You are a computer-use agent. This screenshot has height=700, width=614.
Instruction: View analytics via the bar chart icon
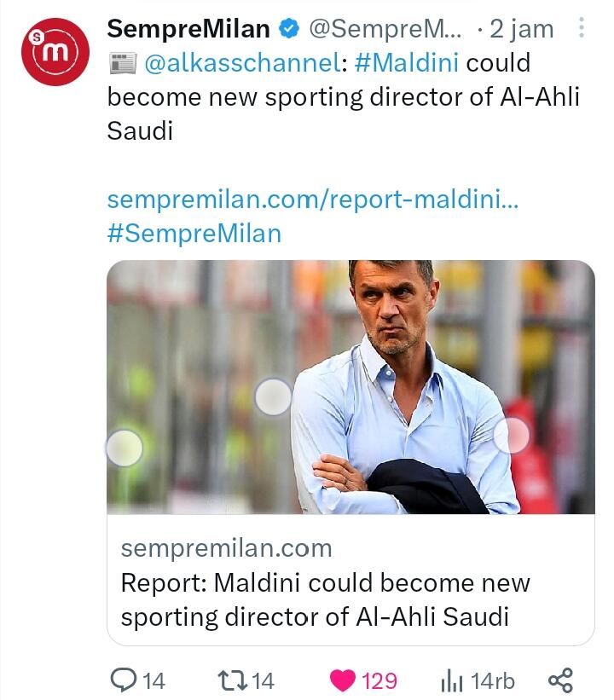[x=451, y=680]
